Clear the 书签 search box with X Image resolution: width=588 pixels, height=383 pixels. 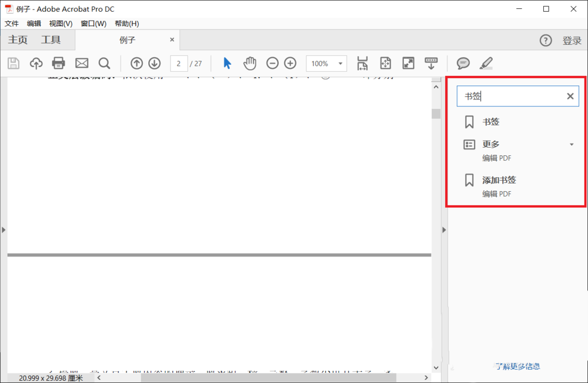coord(570,96)
